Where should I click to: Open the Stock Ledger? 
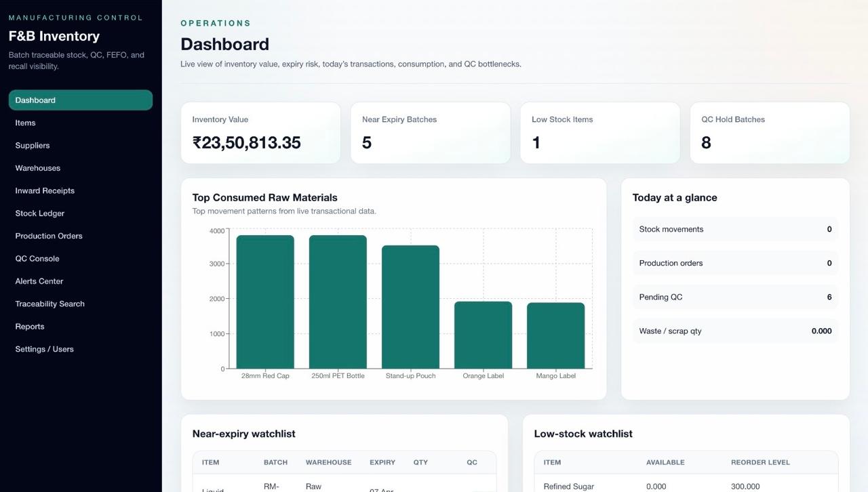39,213
